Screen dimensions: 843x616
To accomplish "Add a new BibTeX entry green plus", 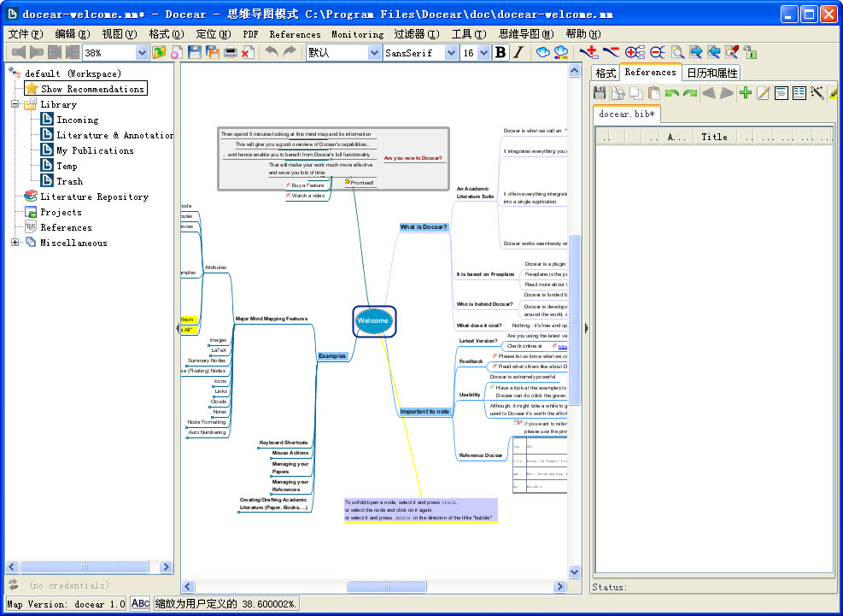I will point(745,92).
